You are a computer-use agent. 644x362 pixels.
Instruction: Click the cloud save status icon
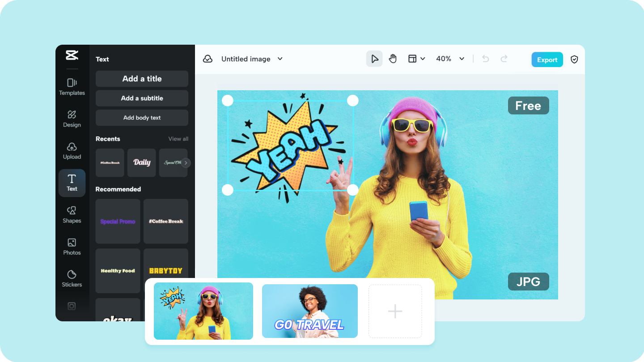pyautogui.click(x=208, y=59)
